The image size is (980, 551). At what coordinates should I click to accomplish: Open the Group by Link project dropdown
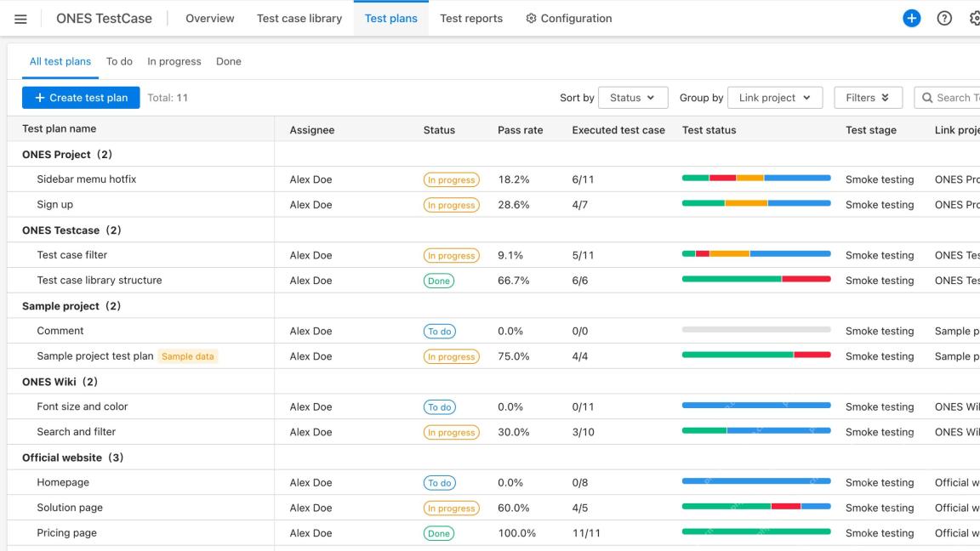point(774,98)
